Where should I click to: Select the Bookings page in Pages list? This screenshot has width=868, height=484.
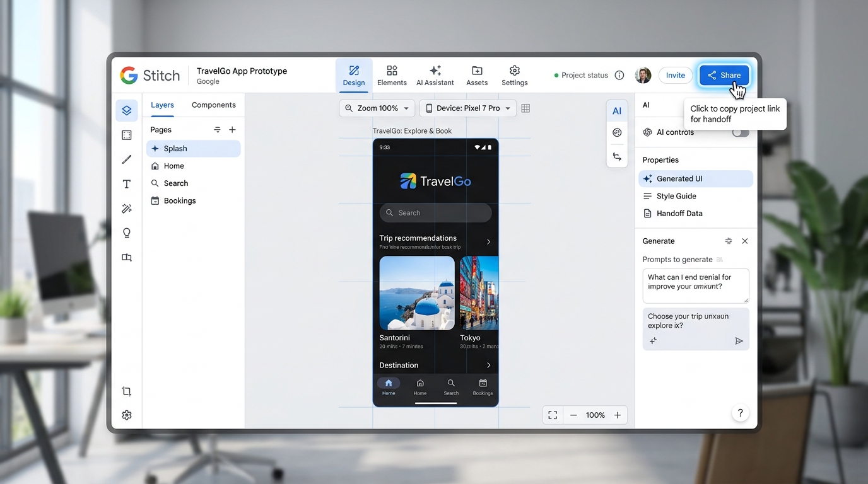click(x=194, y=201)
